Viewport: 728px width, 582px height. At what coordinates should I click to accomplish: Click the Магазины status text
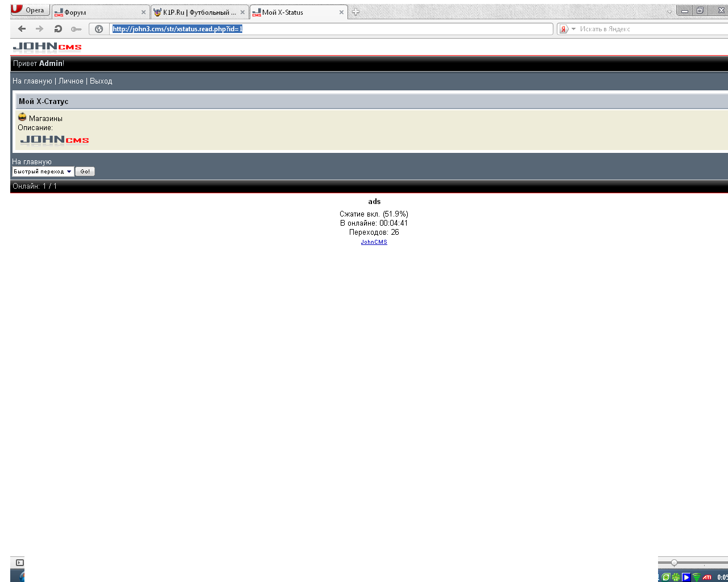point(45,119)
